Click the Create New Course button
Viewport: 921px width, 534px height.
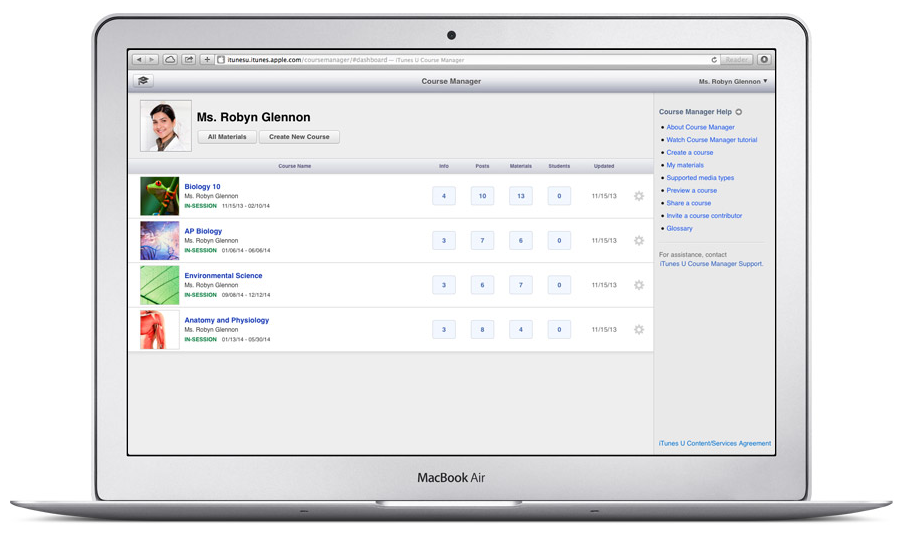tap(299, 137)
